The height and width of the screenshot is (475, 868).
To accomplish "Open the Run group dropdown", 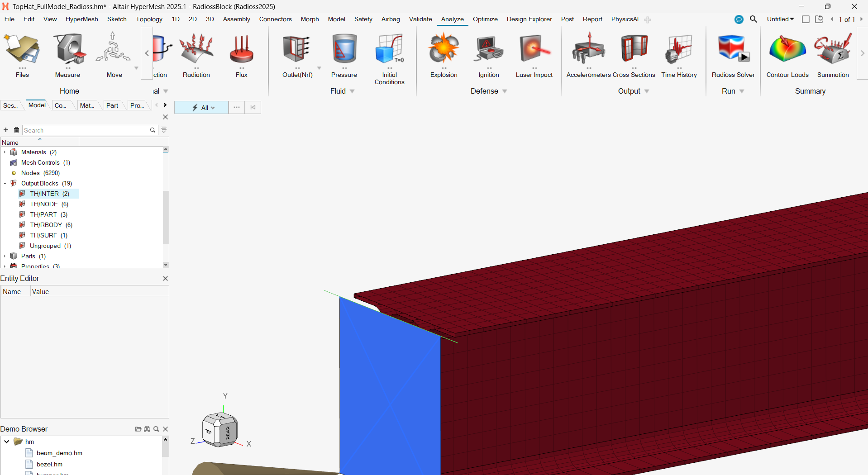I will tap(742, 91).
